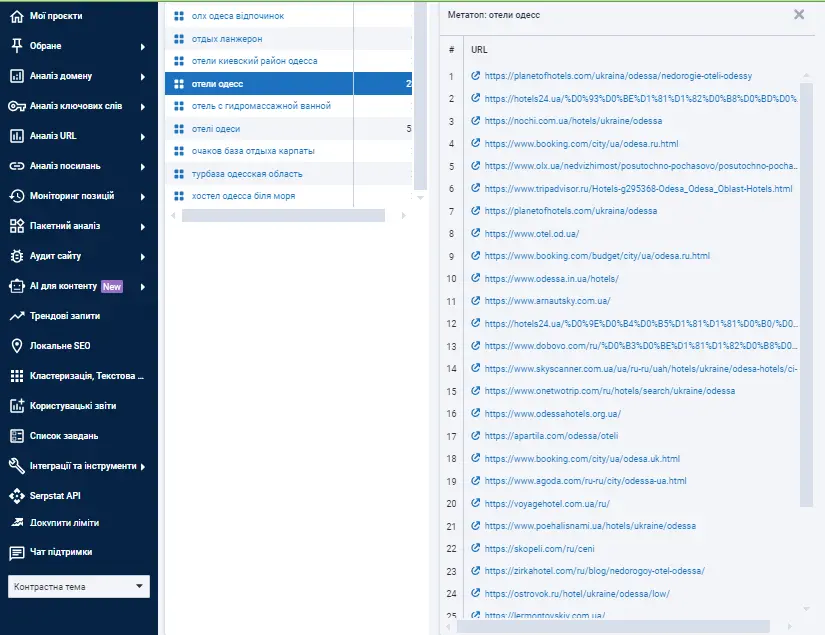Select отель с гидромассажной ванной row
The image size is (825, 635).
click(288, 106)
